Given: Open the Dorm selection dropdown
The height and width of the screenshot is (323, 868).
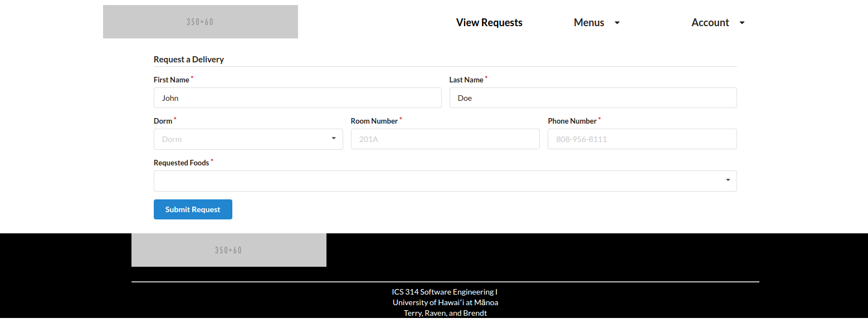Looking at the screenshot, I should click(248, 139).
